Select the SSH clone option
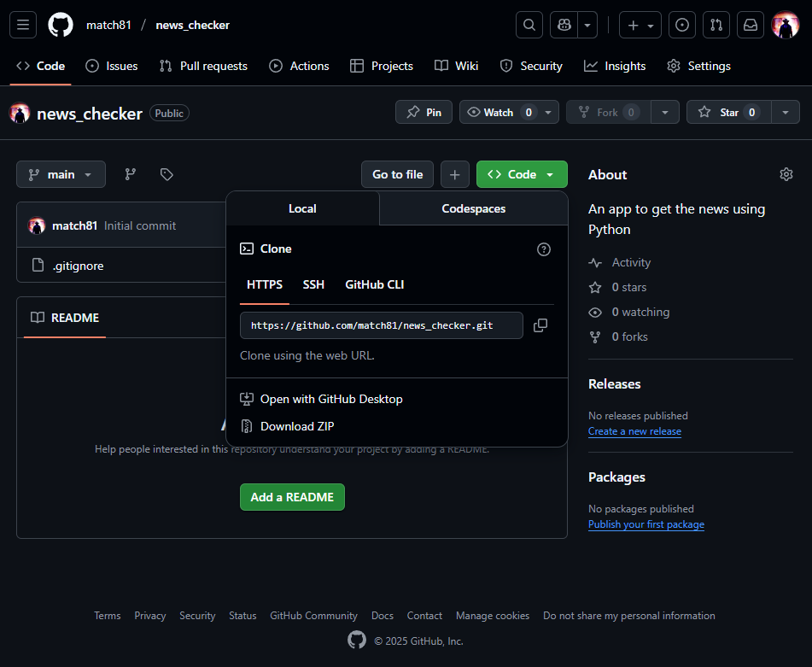812x667 pixels. click(313, 285)
